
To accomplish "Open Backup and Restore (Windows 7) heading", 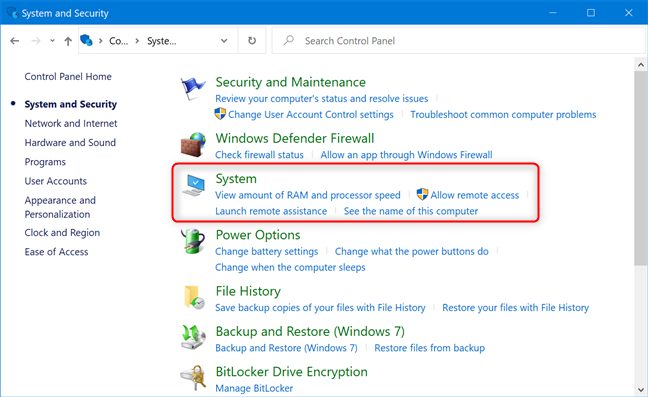I will [x=310, y=332].
